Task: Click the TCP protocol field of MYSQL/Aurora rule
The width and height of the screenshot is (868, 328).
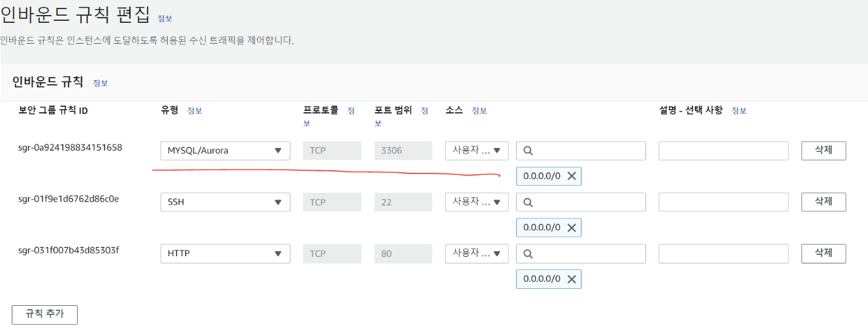Action: tap(332, 151)
